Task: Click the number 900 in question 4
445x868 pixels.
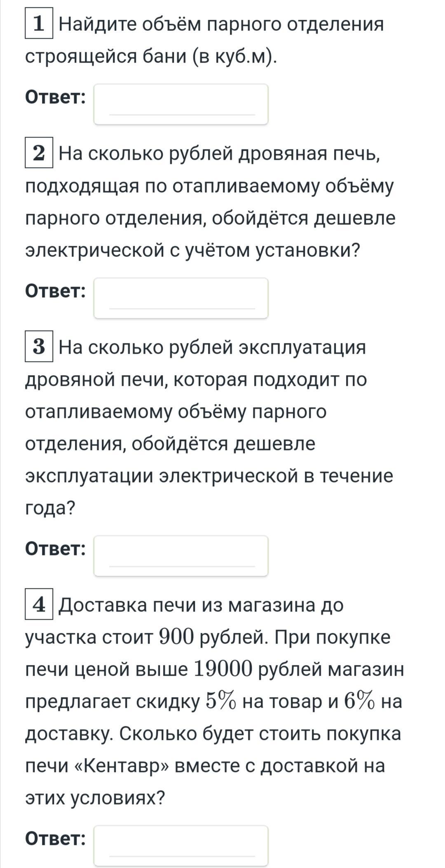Action: point(176,637)
